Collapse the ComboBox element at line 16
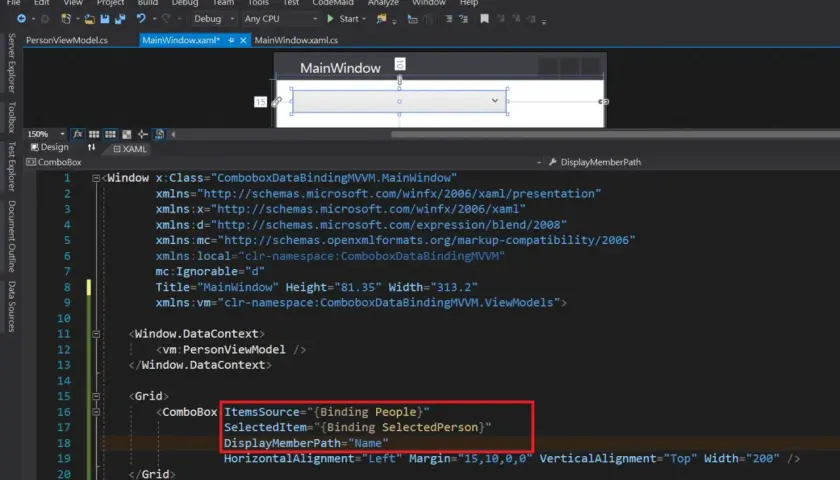The height and width of the screenshot is (480, 840). click(96, 412)
